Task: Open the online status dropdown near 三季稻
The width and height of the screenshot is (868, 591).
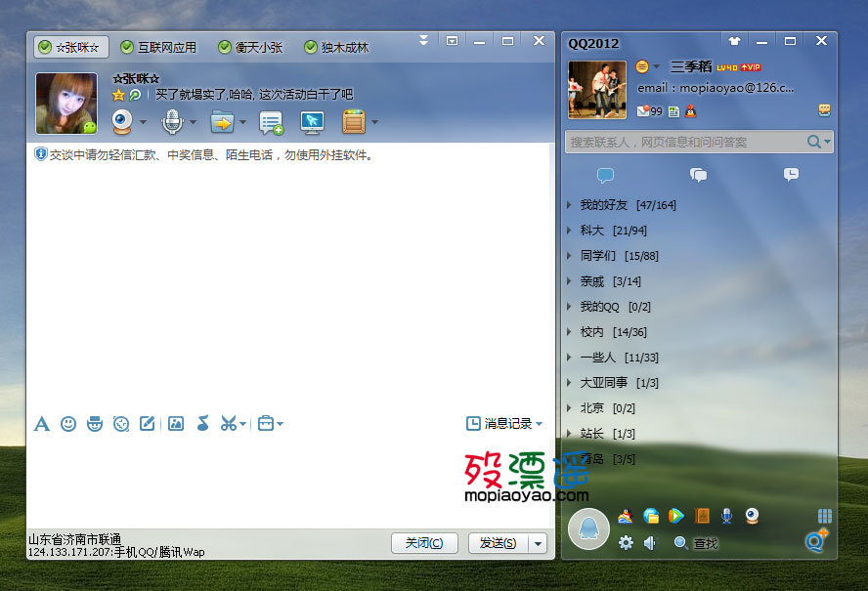Action: coord(648,66)
